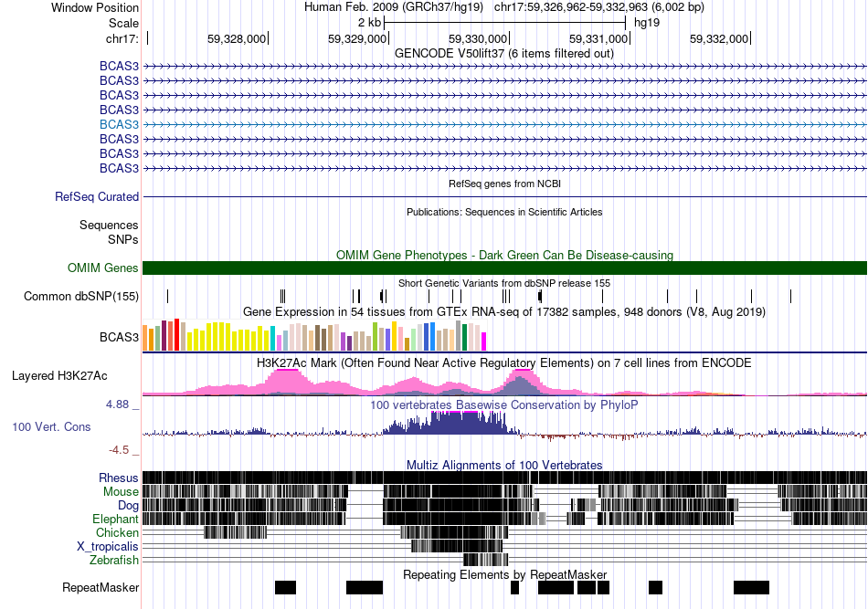The image size is (868, 609).
Task: Click the Rhesus alignment label
Action: point(119,478)
